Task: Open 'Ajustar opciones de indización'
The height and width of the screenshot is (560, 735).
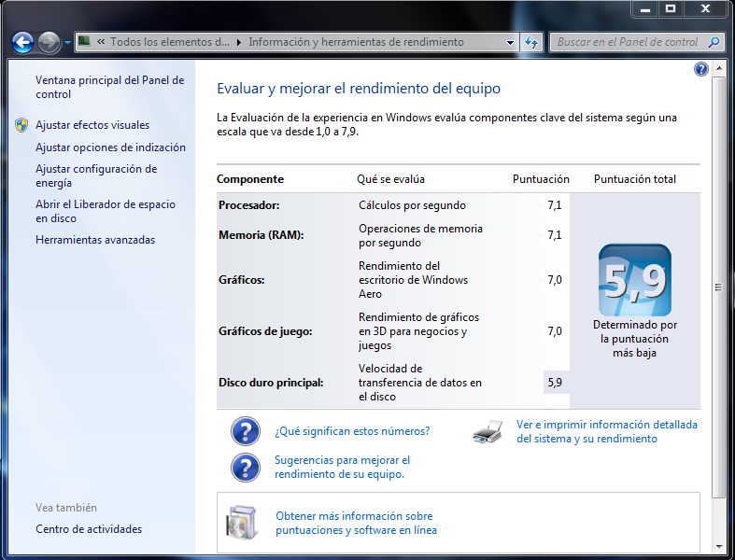Action: tap(110, 147)
